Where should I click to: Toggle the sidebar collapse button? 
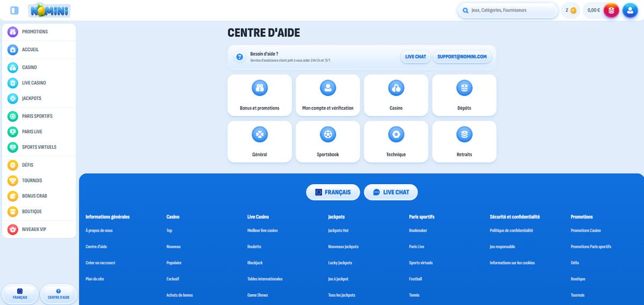(14, 10)
